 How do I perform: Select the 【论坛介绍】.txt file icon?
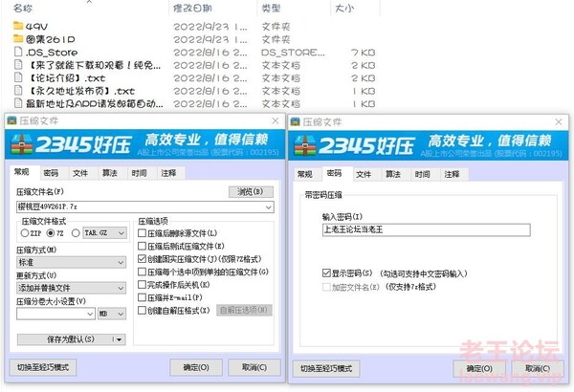click(18, 77)
